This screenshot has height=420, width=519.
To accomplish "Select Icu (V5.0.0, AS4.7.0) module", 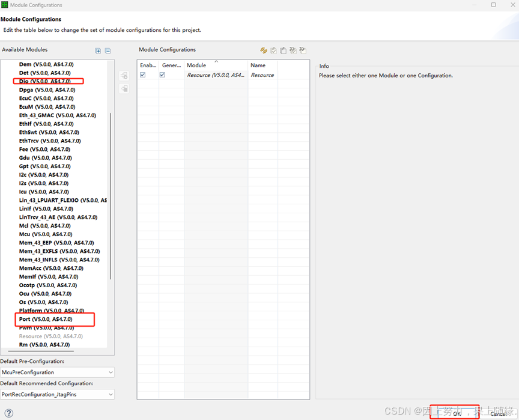I will click(44, 192).
